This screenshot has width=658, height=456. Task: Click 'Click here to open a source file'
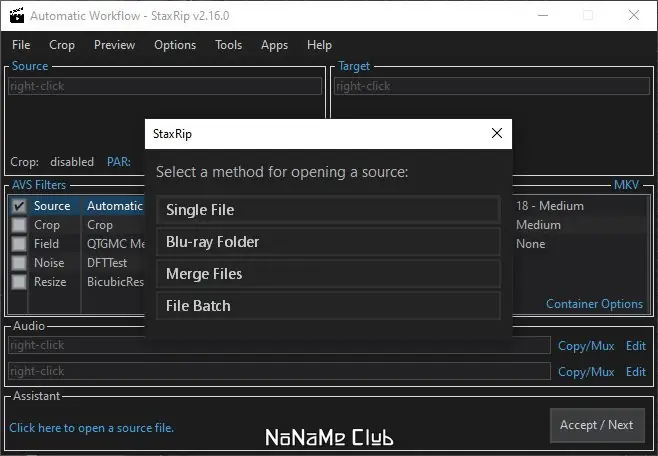pyautogui.click(x=91, y=428)
